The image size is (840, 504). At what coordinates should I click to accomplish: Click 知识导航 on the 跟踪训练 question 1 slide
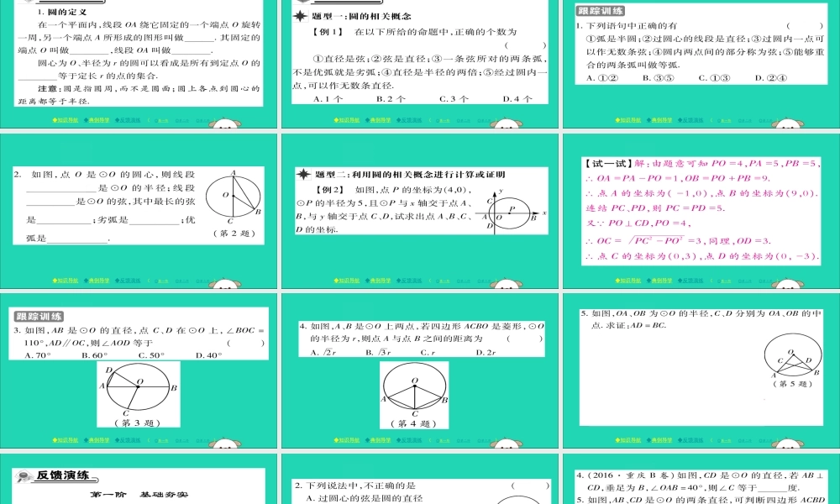click(627, 120)
